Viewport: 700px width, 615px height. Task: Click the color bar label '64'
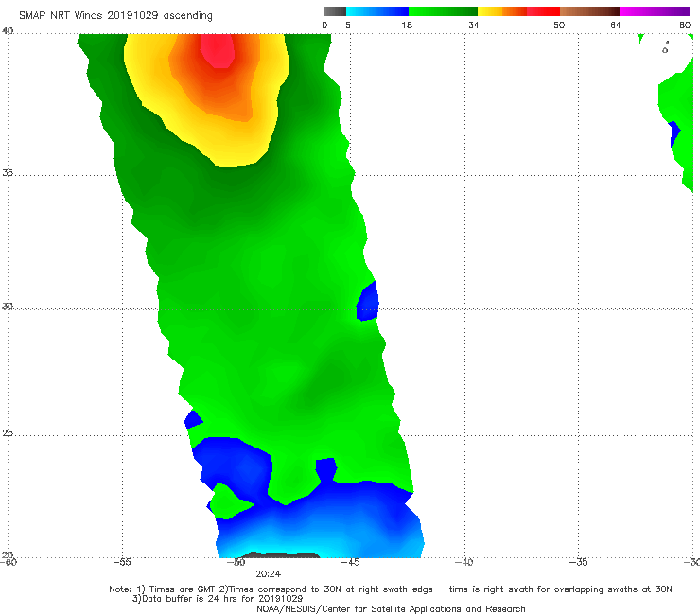[x=616, y=25]
